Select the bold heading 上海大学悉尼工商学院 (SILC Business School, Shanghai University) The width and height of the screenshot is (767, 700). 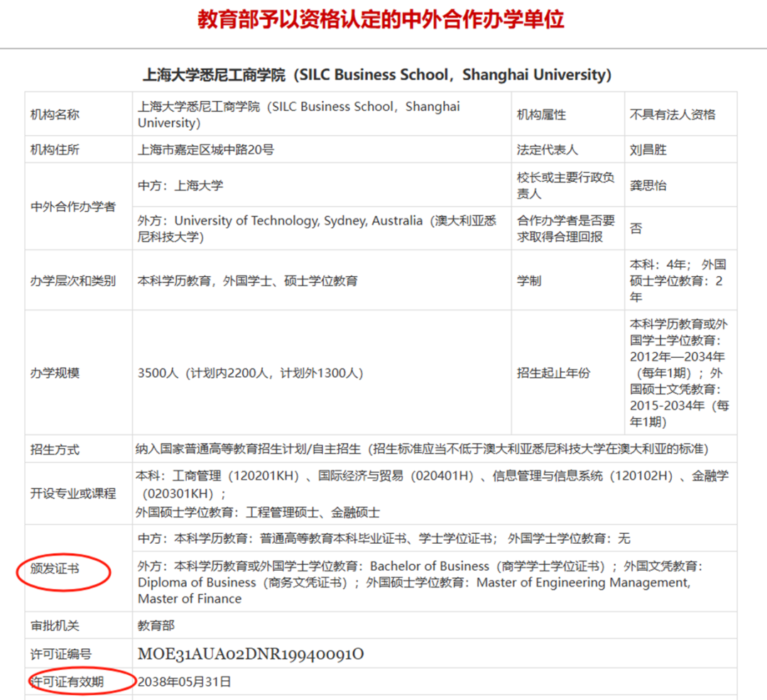[x=377, y=75]
